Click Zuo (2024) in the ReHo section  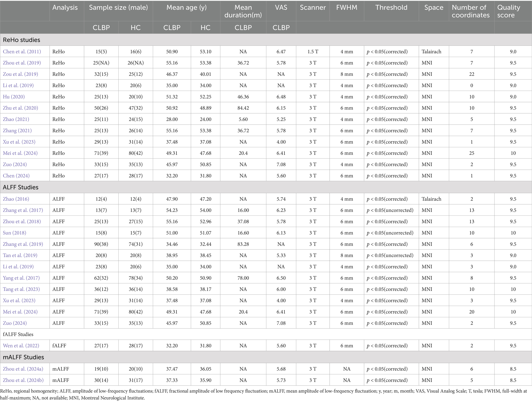pos(15,164)
